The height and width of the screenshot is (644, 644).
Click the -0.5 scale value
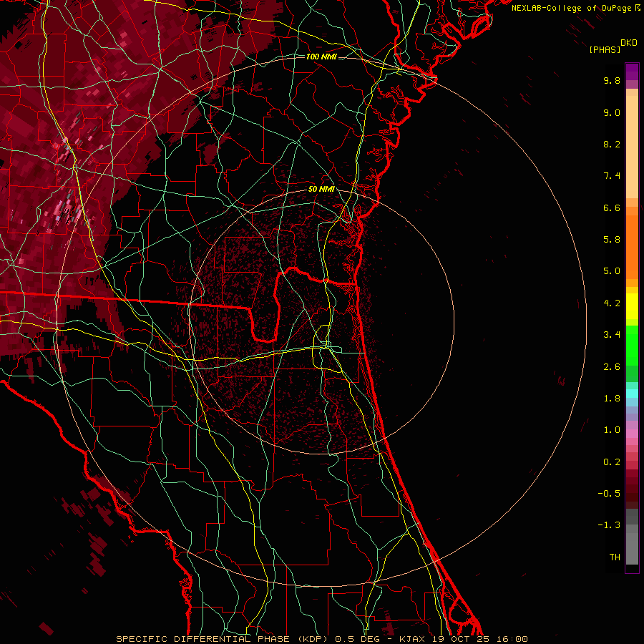[x=609, y=494]
